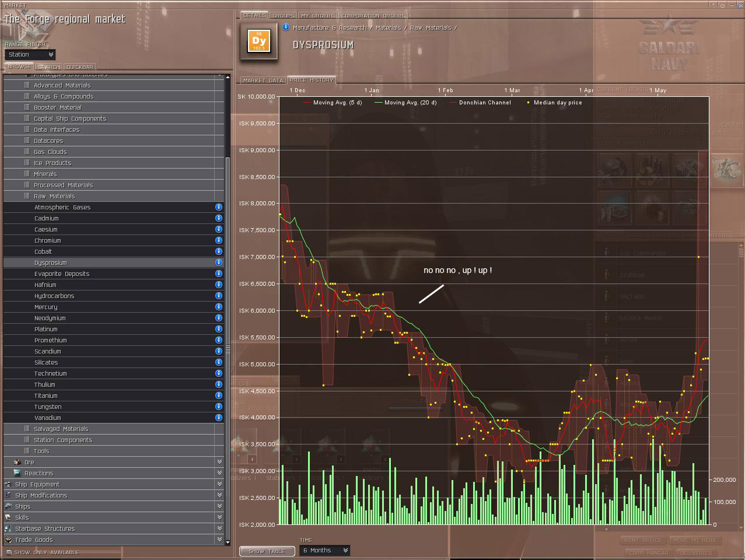This screenshot has width=745, height=560.
Task: Open info icon next to Cobalt
Action: click(x=219, y=251)
